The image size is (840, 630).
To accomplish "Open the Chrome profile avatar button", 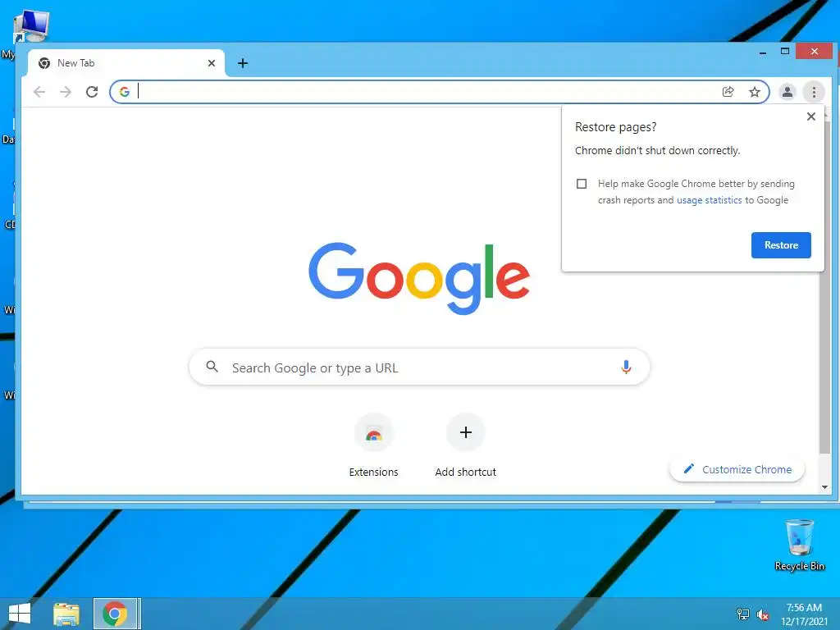I will coord(787,92).
